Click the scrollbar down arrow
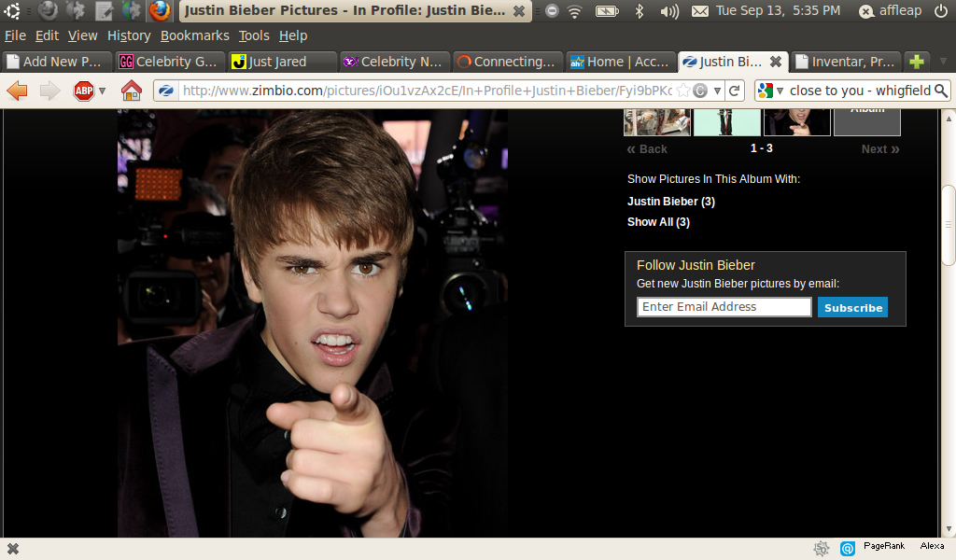This screenshot has height=560, width=956. coord(949,529)
